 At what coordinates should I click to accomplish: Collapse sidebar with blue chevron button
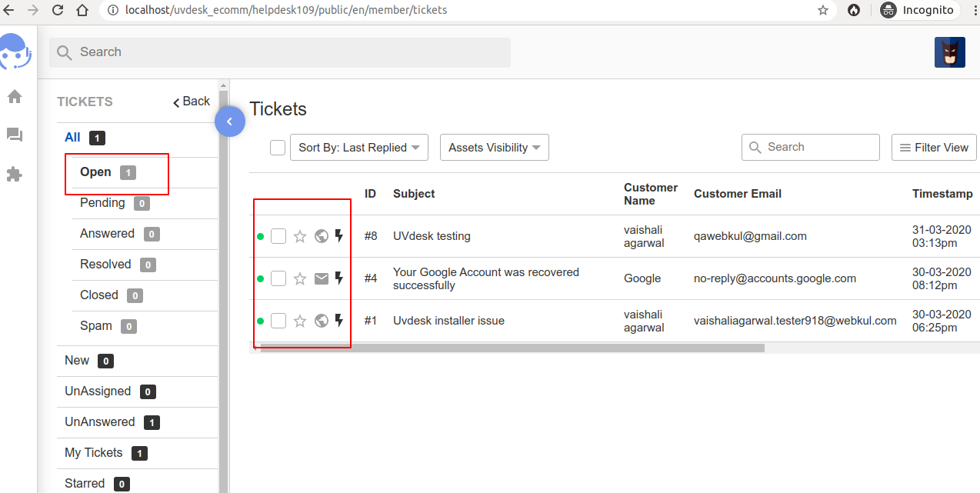[x=229, y=122]
